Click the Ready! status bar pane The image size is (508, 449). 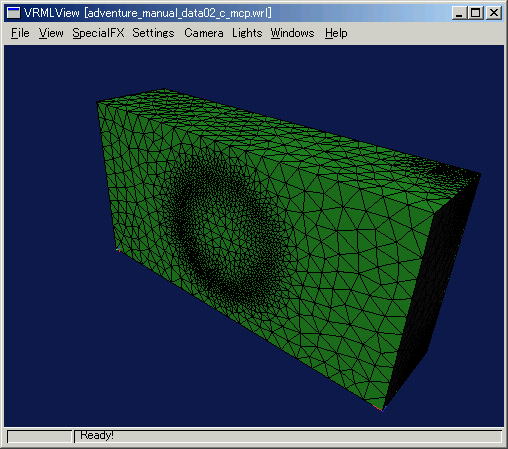point(288,436)
